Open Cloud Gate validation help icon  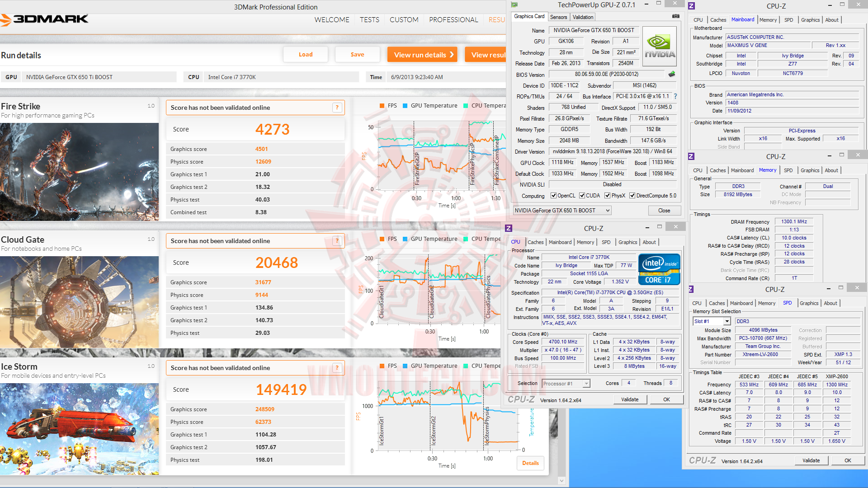pos(337,241)
